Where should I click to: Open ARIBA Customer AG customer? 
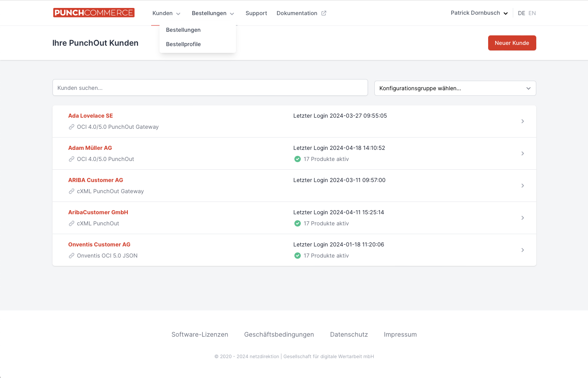(96, 180)
